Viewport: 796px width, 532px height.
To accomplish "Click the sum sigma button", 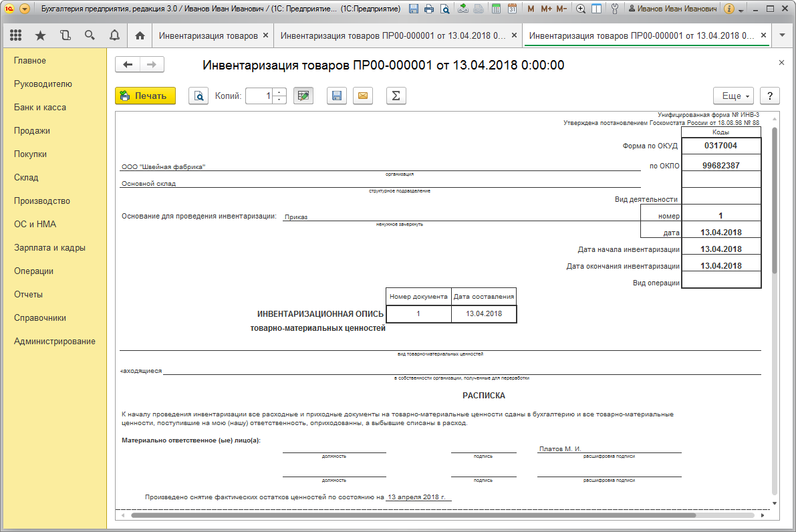I will click(x=396, y=96).
